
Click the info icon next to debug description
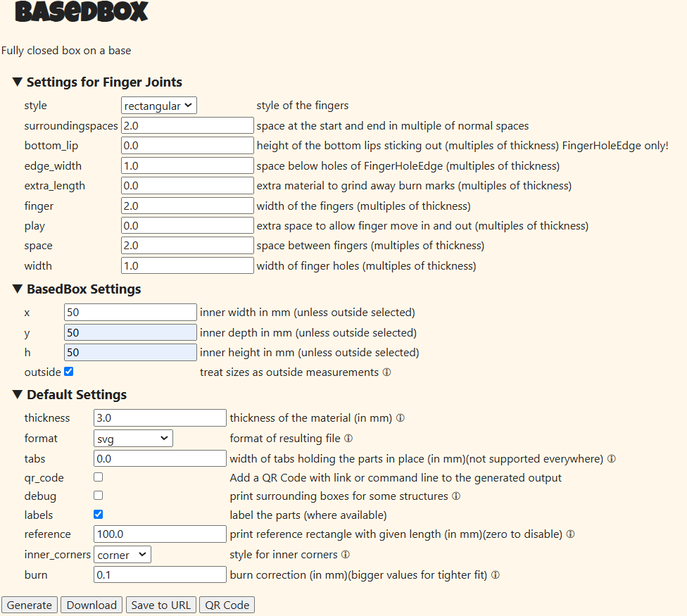coord(456,496)
